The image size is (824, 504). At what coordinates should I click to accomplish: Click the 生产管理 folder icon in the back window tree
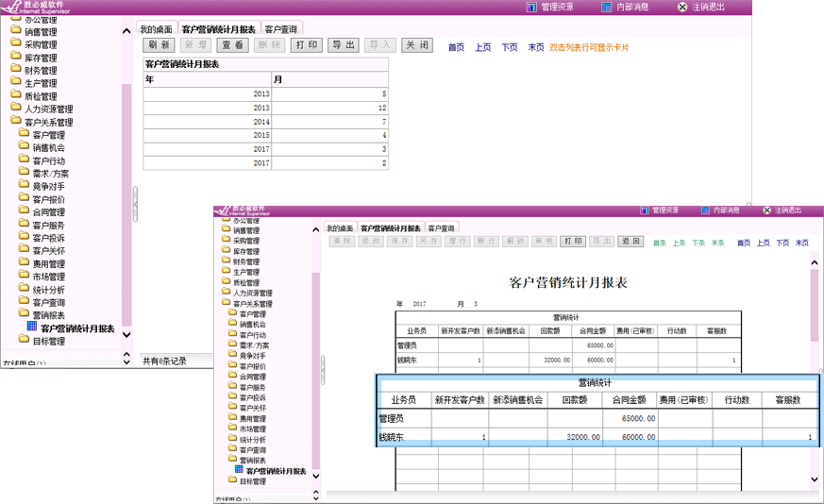(16, 82)
